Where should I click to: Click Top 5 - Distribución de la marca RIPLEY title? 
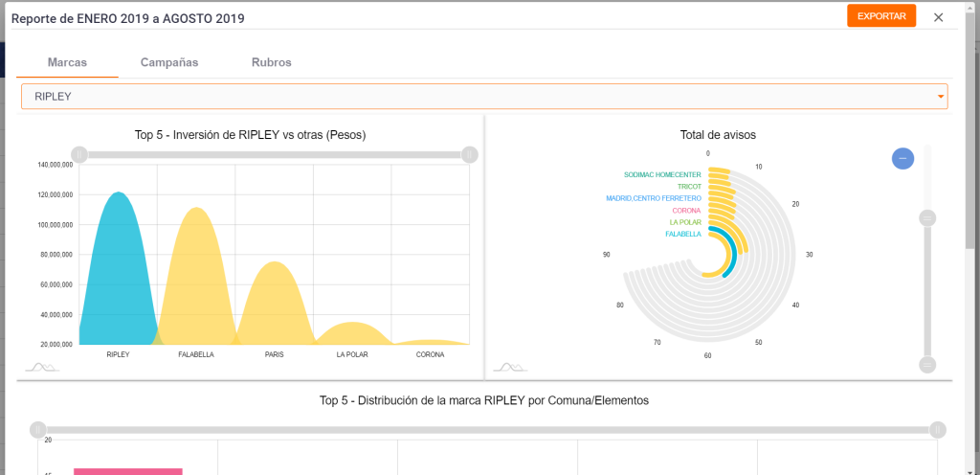pos(484,400)
